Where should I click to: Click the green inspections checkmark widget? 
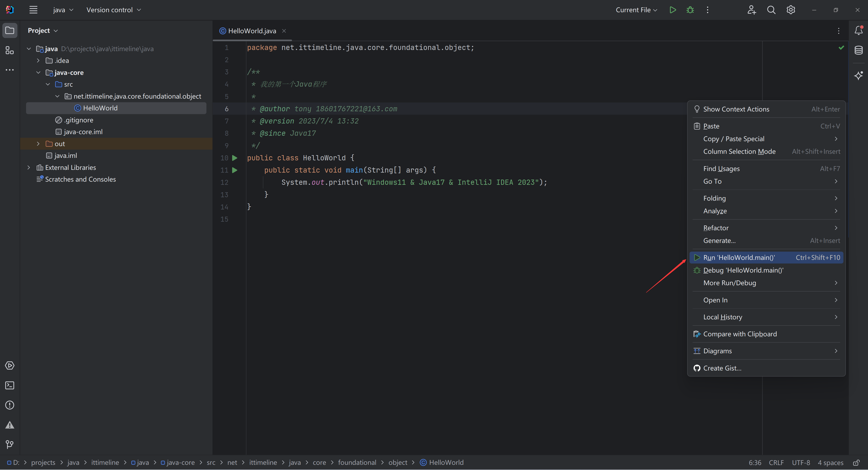coord(841,47)
